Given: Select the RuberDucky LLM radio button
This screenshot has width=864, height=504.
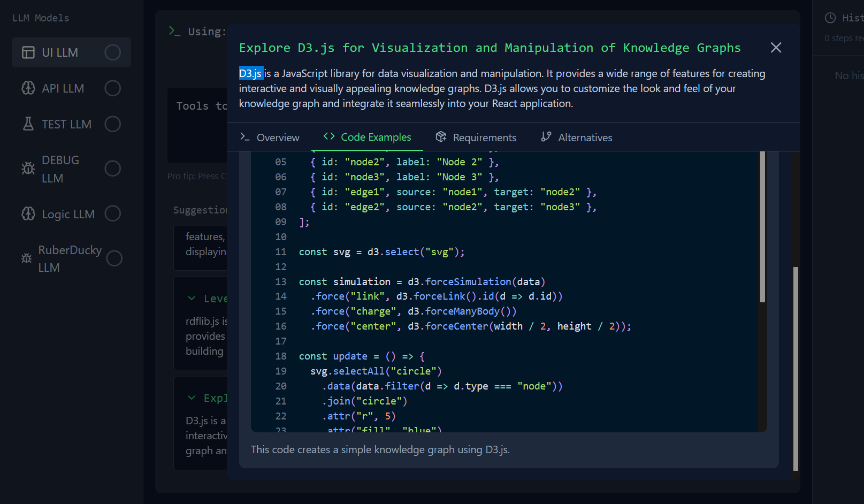Looking at the screenshot, I should pyautogui.click(x=114, y=258).
